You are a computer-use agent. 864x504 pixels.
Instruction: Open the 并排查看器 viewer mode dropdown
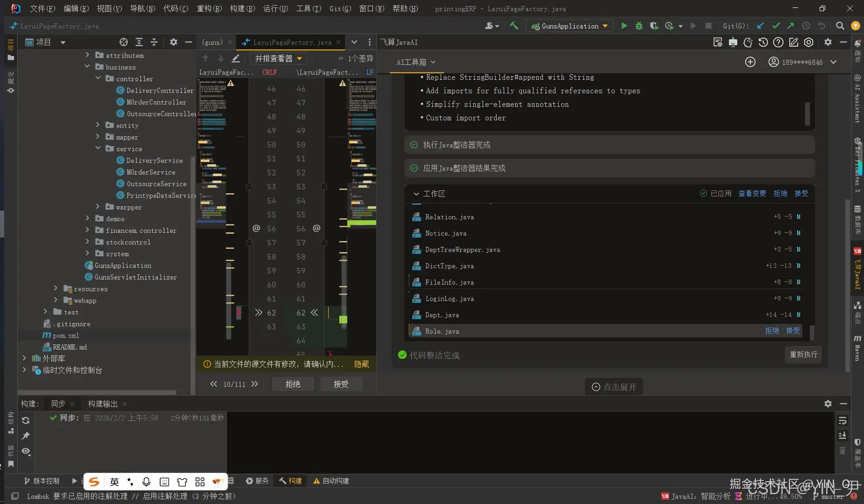tap(278, 58)
